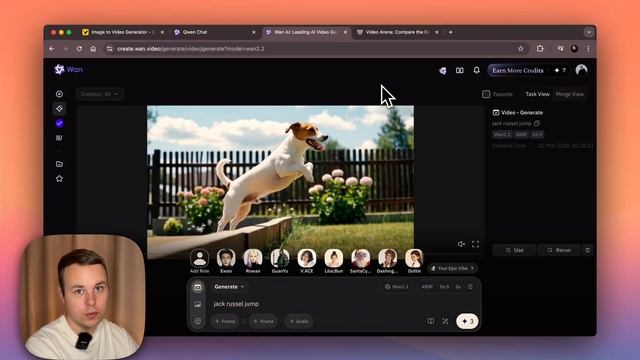Delete the task with trash icon
This screenshot has height=360, width=640.
point(587,250)
